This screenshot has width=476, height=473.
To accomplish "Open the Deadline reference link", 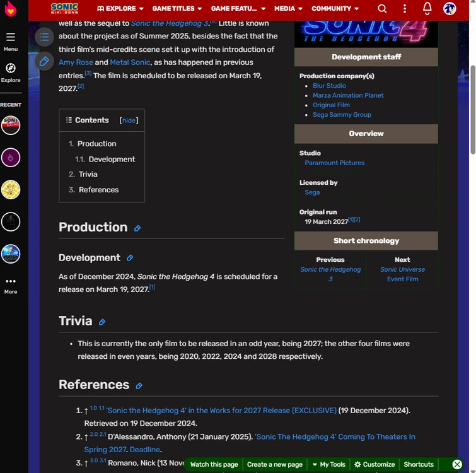I will [145, 450].
